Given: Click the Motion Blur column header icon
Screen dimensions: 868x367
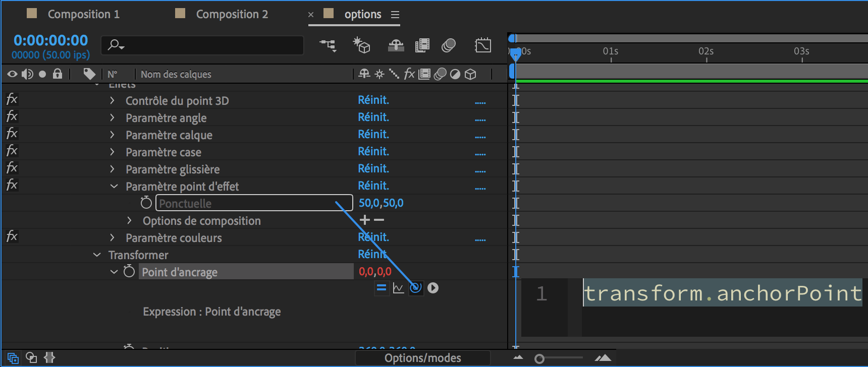Looking at the screenshot, I should click(x=440, y=74).
